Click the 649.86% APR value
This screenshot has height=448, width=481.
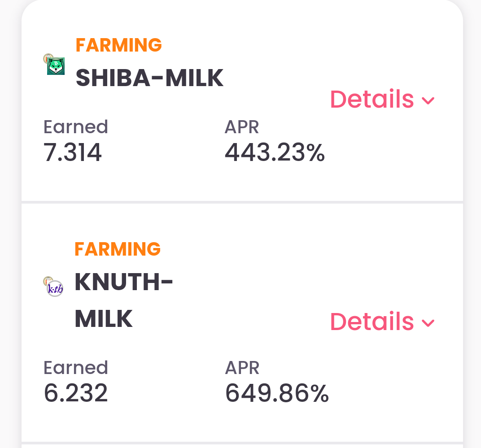click(x=277, y=393)
